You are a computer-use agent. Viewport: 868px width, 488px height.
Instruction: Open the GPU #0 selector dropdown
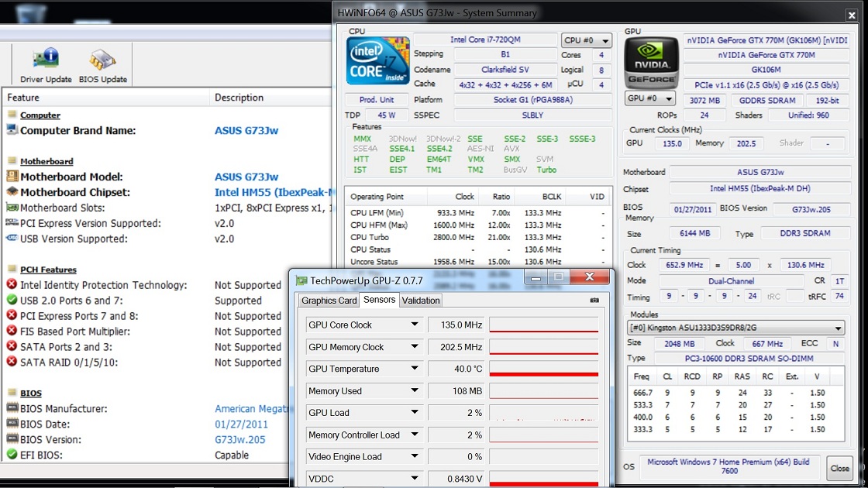650,98
